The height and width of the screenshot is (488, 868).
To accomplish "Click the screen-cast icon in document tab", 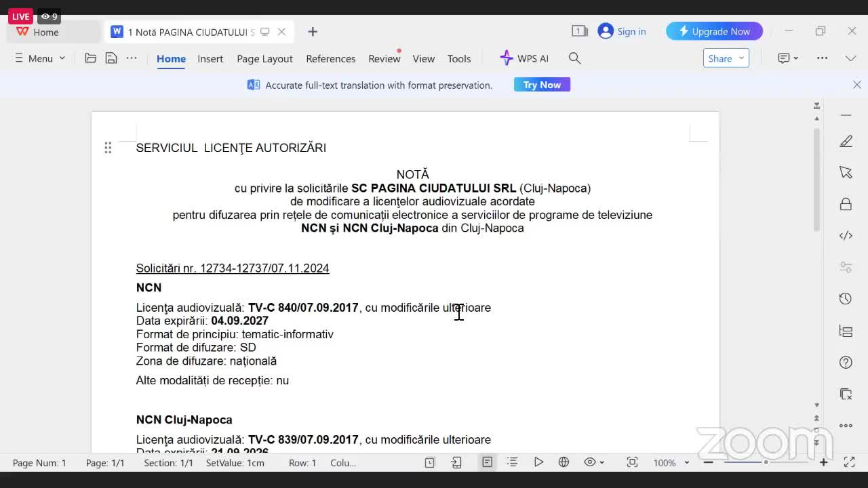I will pyautogui.click(x=265, y=32).
